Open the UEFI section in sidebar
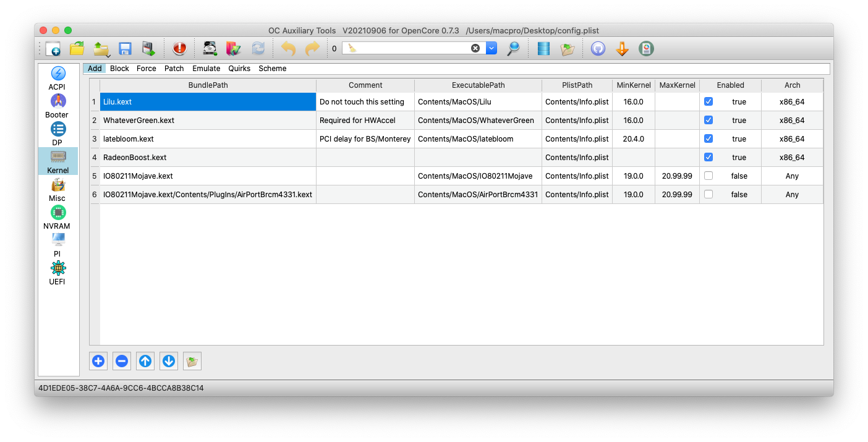This screenshot has width=868, height=442. (57, 273)
